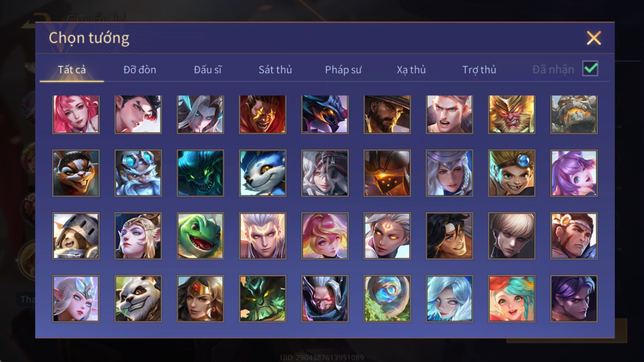Select the pink-haired female hero portrait
The width and height of the screenshot is (644, 362).
(x=76, y=114)
